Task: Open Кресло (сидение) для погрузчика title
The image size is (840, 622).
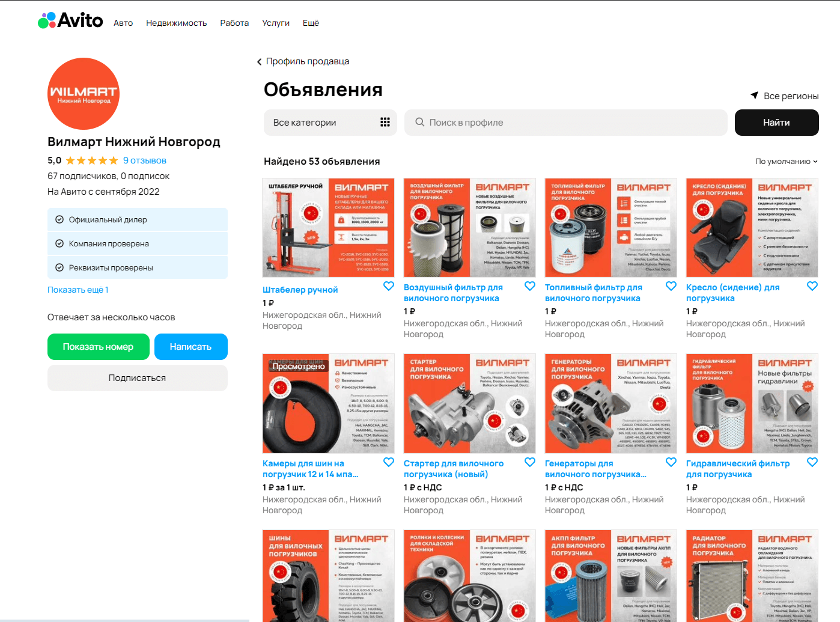Action: pos(733,293)
